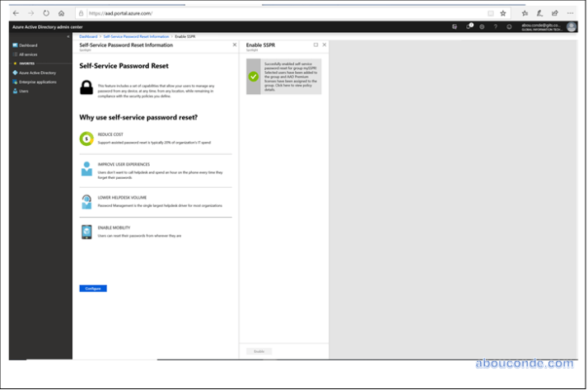Click the blue Configure button
588x390 pixels.
tap(93, 289)
